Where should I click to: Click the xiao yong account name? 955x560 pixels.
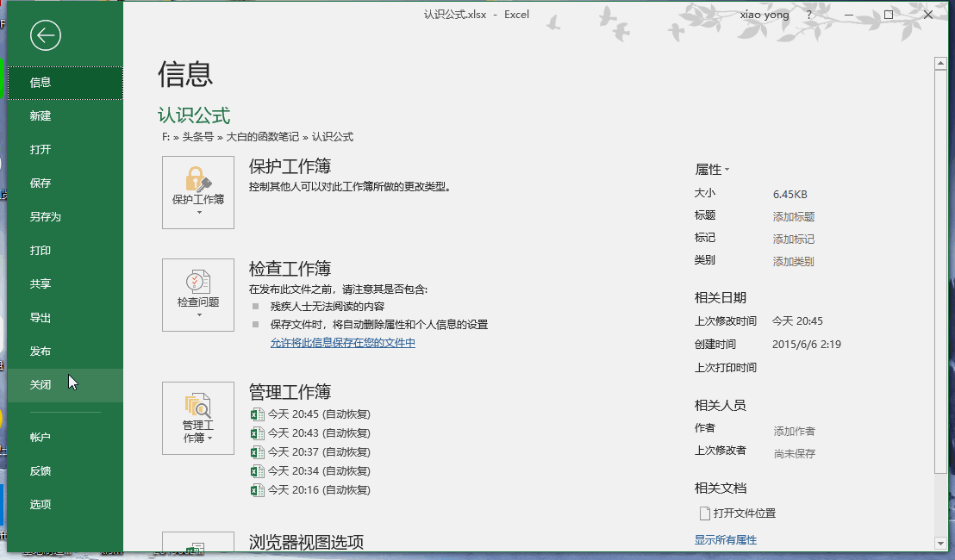(x=765, y=15)
